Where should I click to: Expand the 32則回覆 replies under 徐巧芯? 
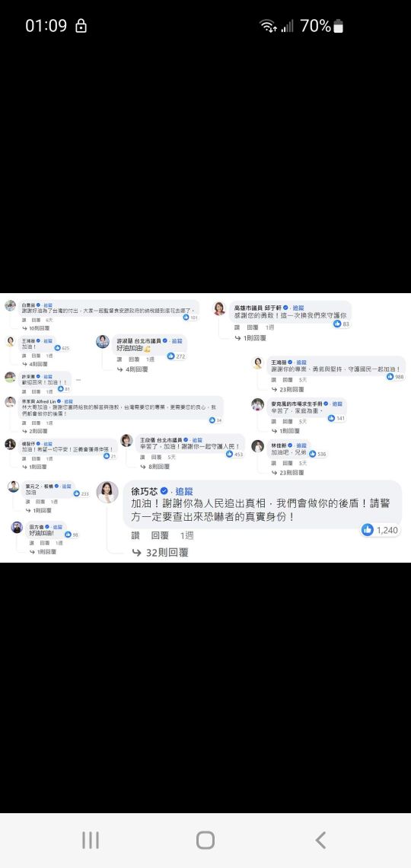(x=161, y=552)
